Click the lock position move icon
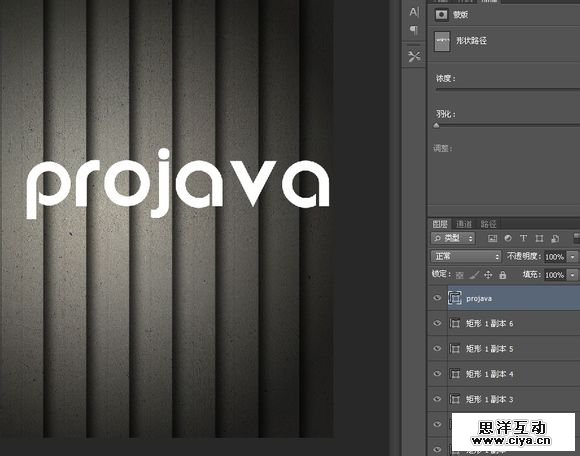 pyautogui.click(x=488, y=275)
